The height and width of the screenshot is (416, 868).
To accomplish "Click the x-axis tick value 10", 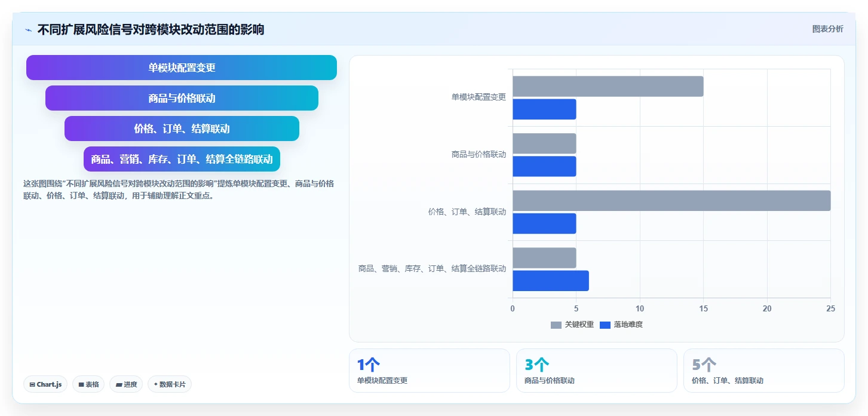I will pyautogui.click(x=640, y=308).
